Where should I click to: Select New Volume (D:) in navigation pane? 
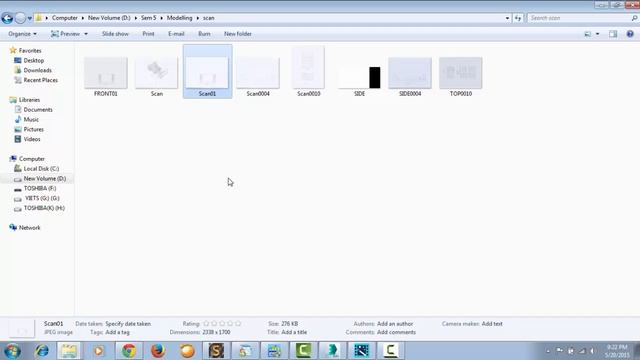point(44,178)
